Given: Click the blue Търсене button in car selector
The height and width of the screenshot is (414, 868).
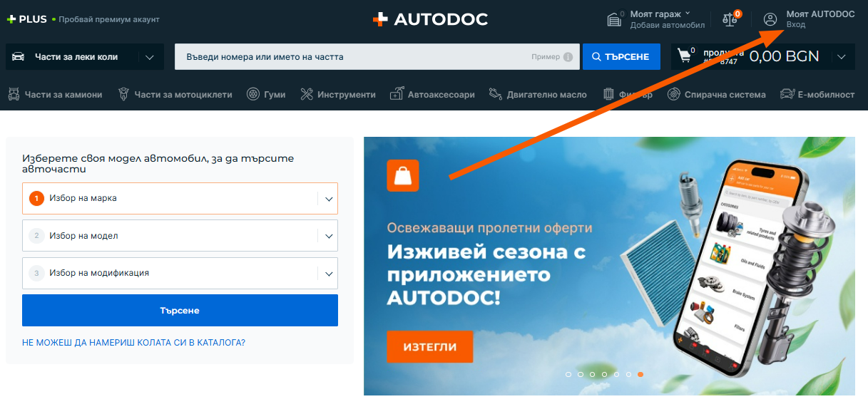Looking at the screenshot, I should [x=180, y=311].
